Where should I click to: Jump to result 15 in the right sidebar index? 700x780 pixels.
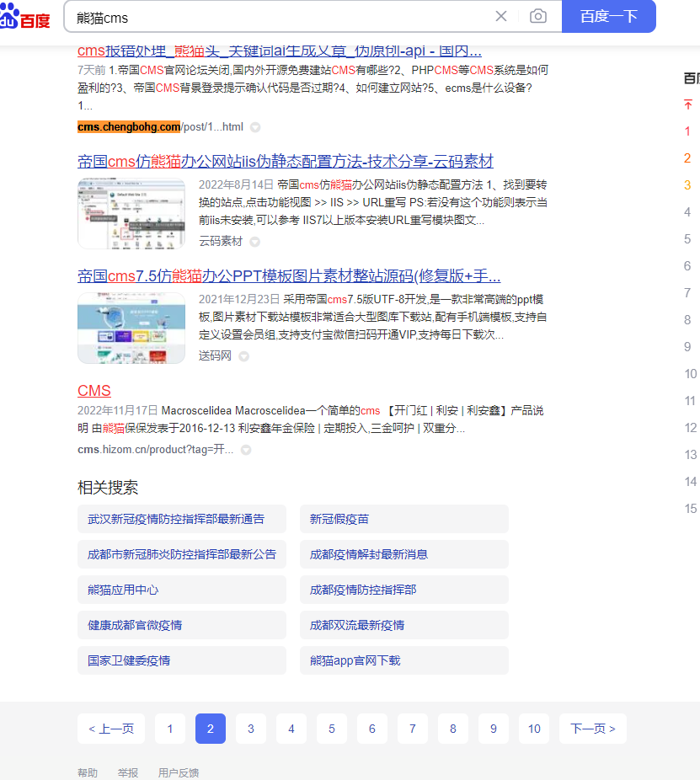pyautogui.click(x=691, y=509)
